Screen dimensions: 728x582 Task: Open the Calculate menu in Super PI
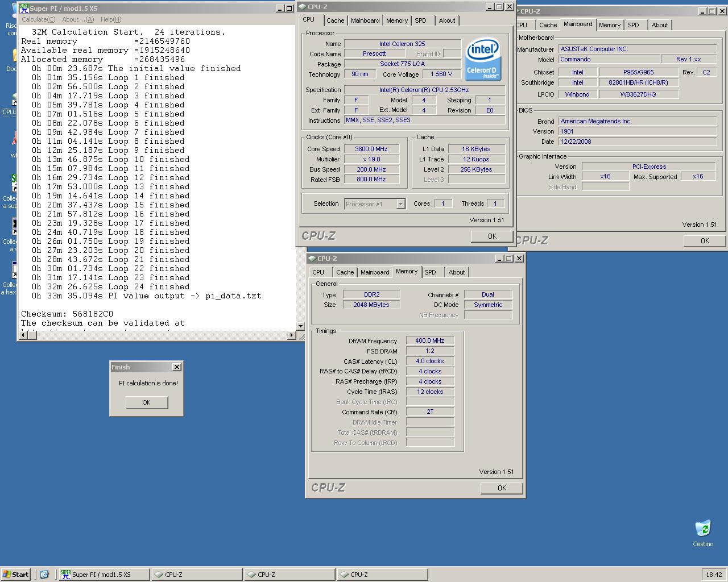(x=38, y=19)
